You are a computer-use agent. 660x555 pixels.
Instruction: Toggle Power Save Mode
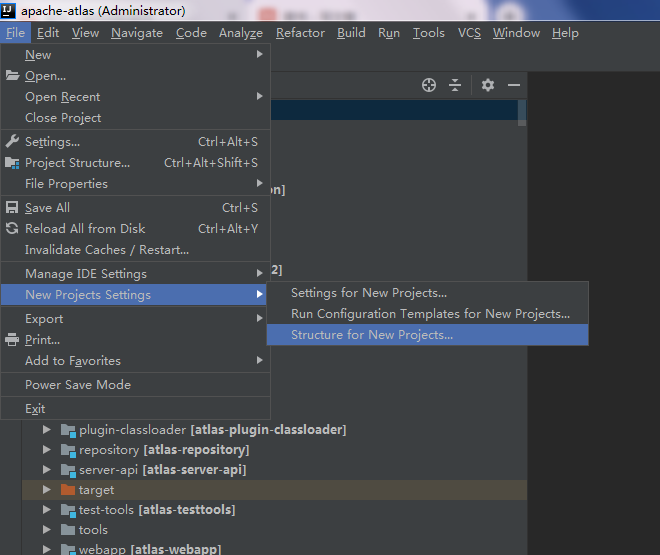tap(135, 385)
